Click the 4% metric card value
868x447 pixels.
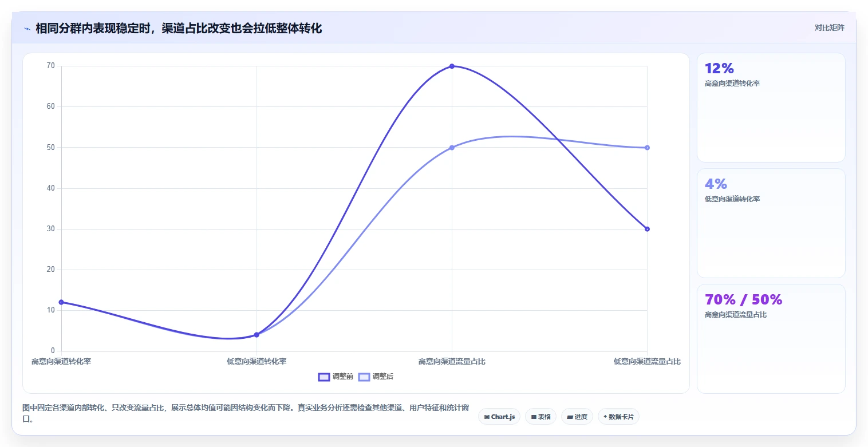[716, 184]
